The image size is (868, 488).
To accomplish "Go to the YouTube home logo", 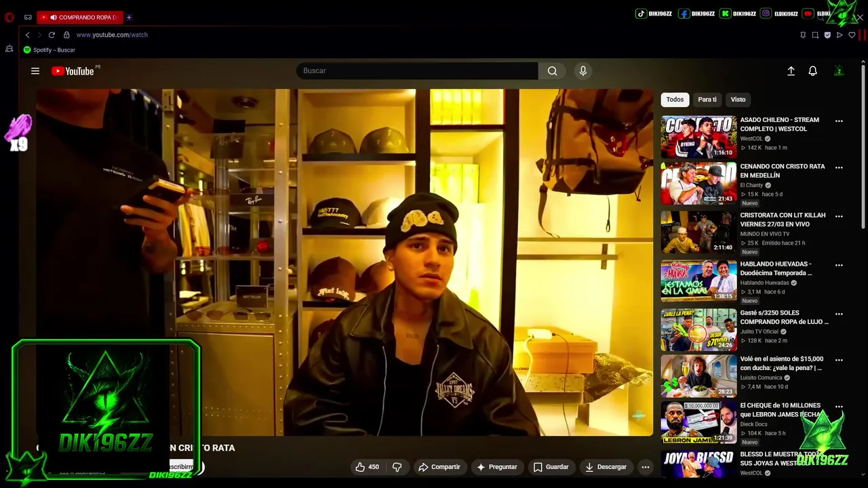I will 73,71.
